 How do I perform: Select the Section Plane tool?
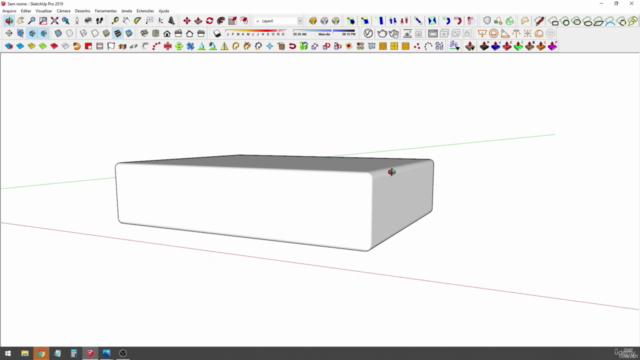click(x=9, y=33)
